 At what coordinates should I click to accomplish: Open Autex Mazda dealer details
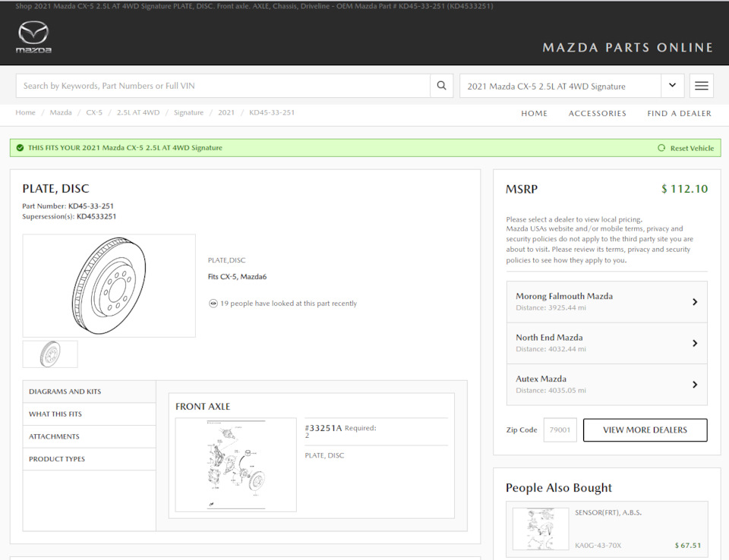coord(695,385)
